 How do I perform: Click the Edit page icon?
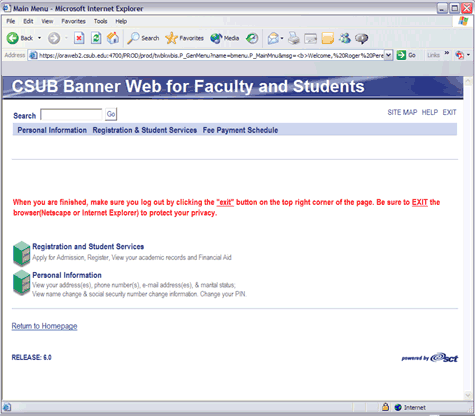(x=311, y=39)
